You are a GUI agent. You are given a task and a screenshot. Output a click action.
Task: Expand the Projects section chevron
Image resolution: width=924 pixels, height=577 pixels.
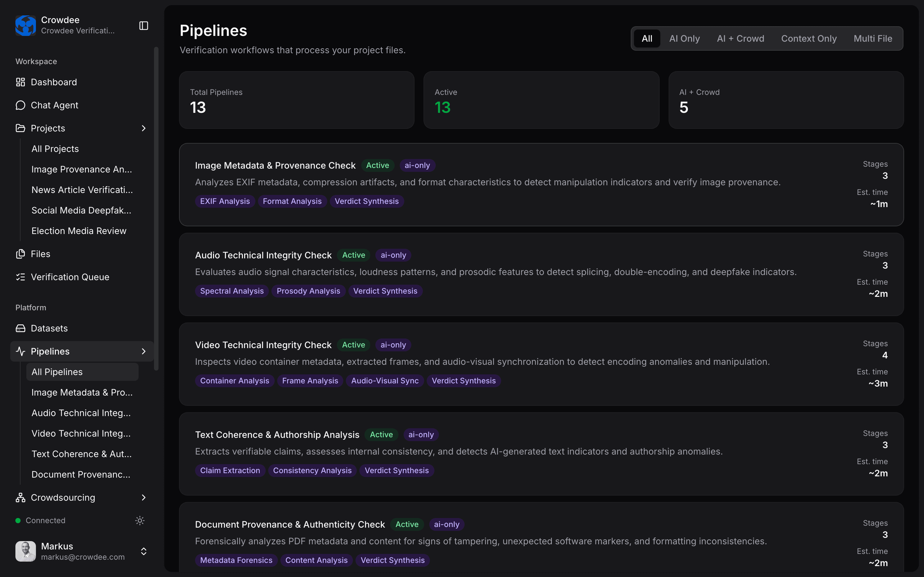pyautogui.click(x=143, y=128)
